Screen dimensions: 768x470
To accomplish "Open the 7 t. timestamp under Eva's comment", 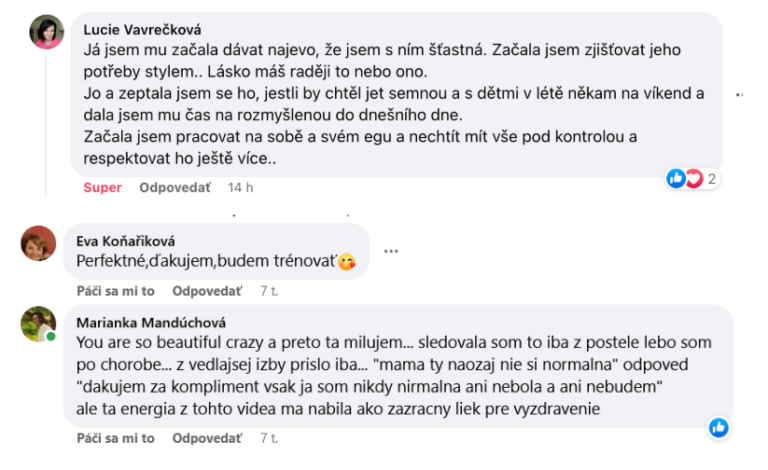I will (268, 291).
